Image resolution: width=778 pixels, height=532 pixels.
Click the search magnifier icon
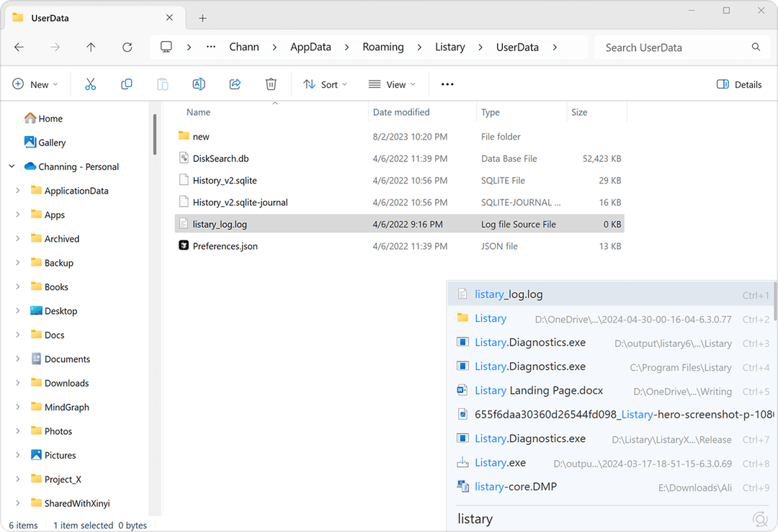(756, 47)
